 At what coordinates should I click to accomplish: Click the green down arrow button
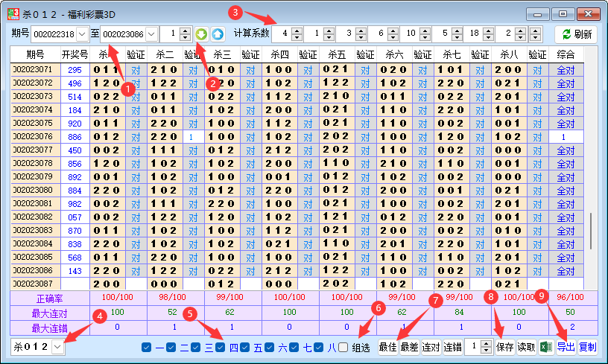[x=201, y=34]
